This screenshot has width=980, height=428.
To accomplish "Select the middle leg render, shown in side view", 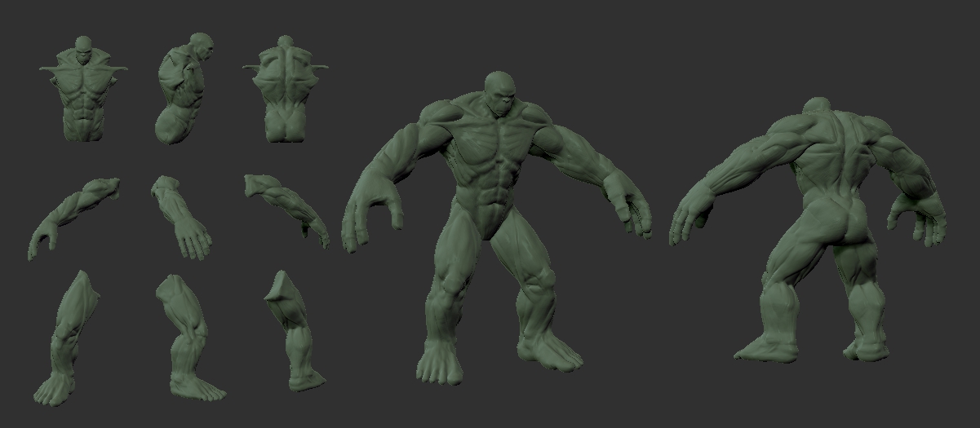I will pos(189,338).
